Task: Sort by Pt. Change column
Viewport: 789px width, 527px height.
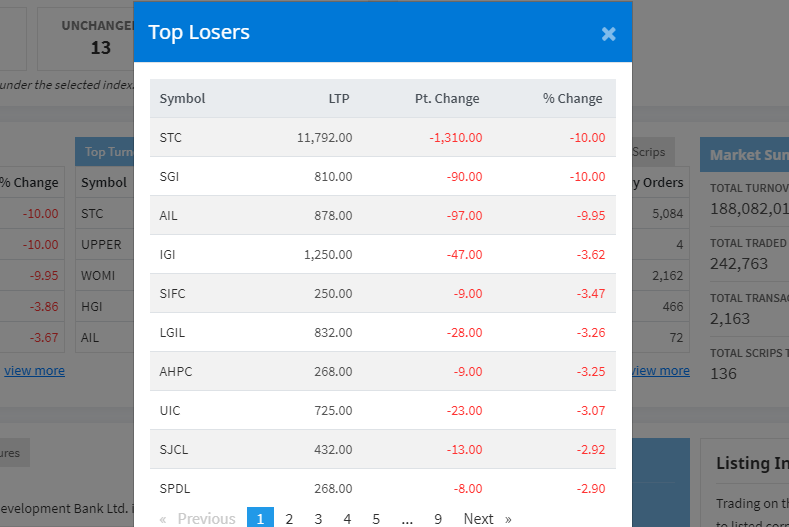Action: coord(447,98)
